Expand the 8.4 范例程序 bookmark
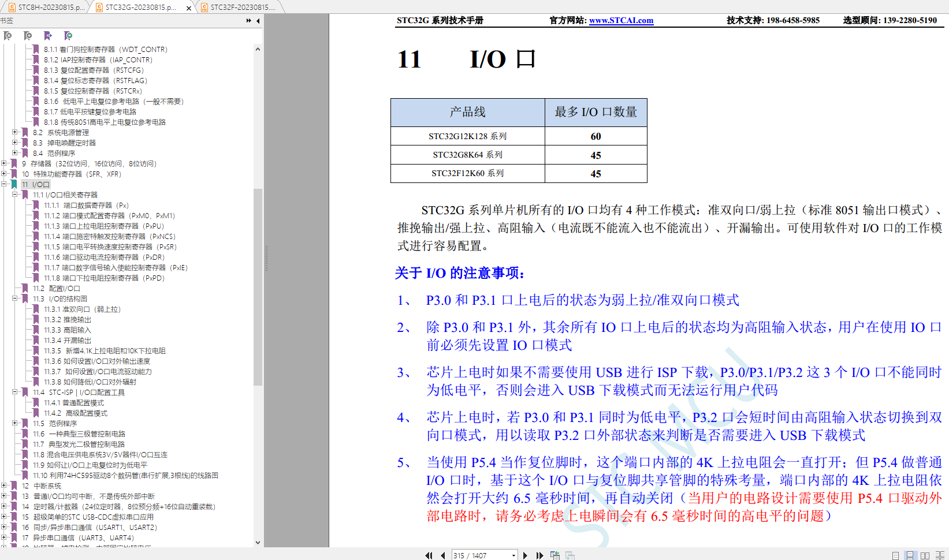This screenshot has height=560, width=949. (15, 153)
